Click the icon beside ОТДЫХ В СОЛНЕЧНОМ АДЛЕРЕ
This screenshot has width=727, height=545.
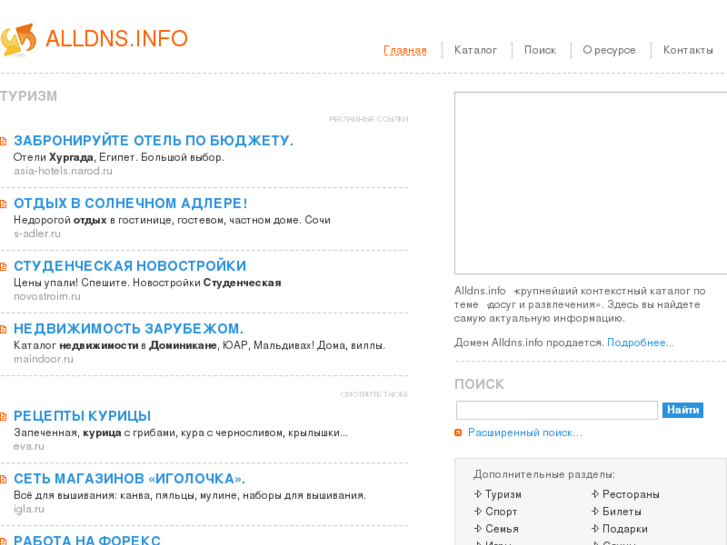coord(3,204)
